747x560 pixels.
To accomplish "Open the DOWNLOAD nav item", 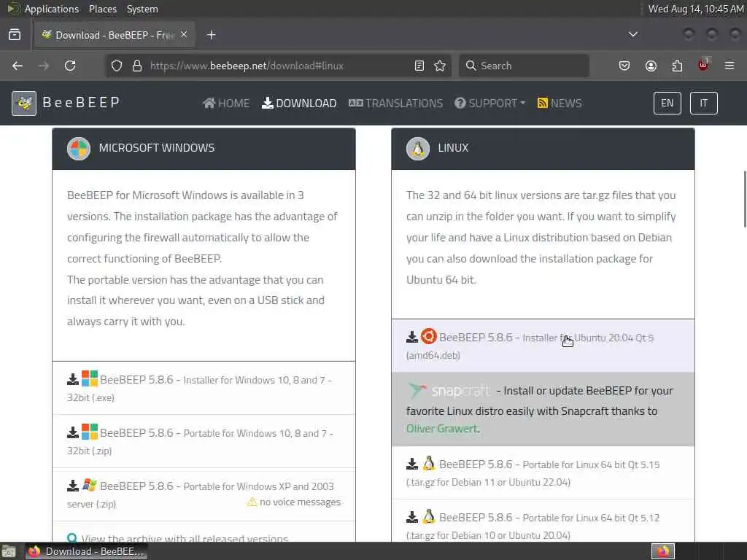I will 299,104.
